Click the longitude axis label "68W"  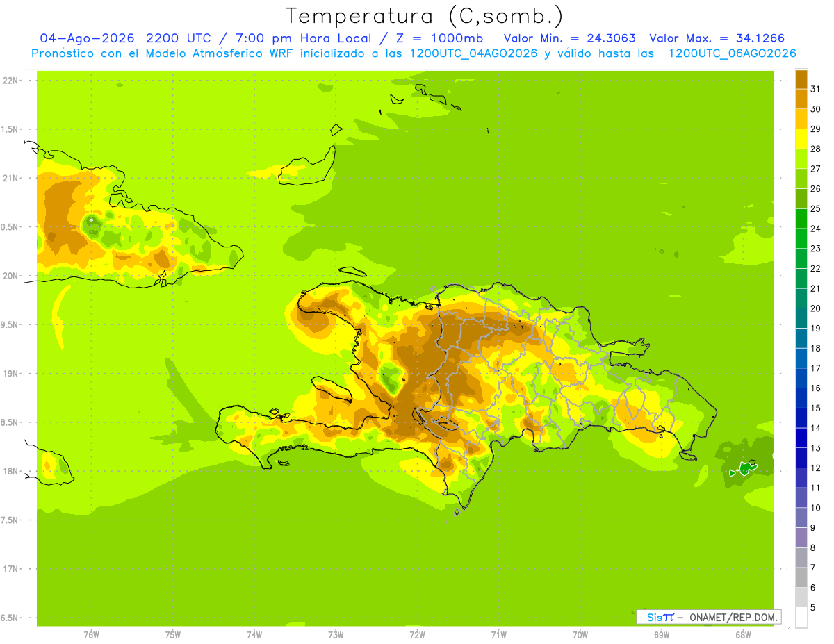coord(743,635)
